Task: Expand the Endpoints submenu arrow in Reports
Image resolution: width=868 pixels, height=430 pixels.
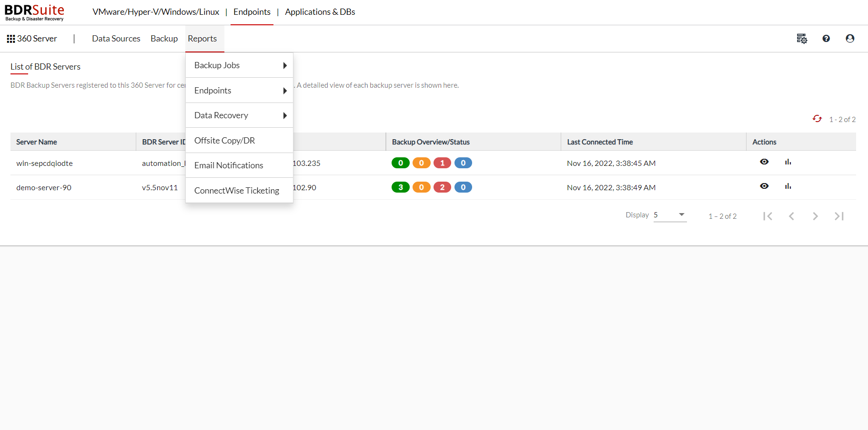Action: click(285, 91)
